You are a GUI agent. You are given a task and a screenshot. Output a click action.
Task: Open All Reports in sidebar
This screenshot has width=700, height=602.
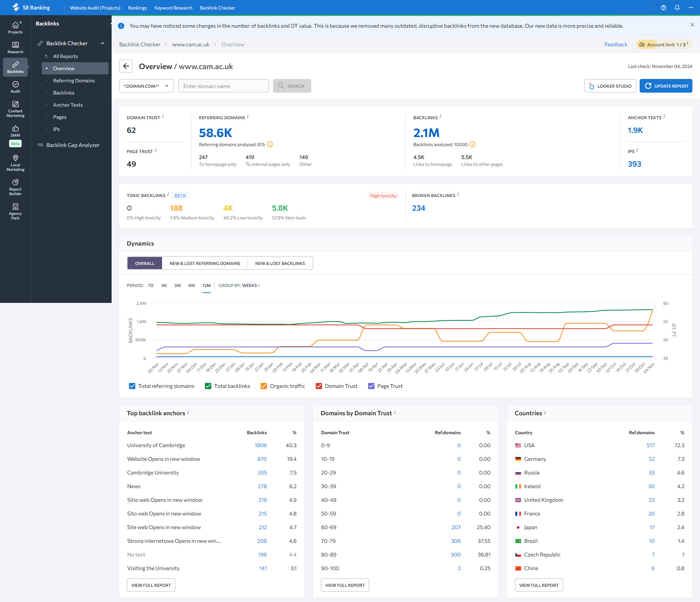tap(65, 56)
